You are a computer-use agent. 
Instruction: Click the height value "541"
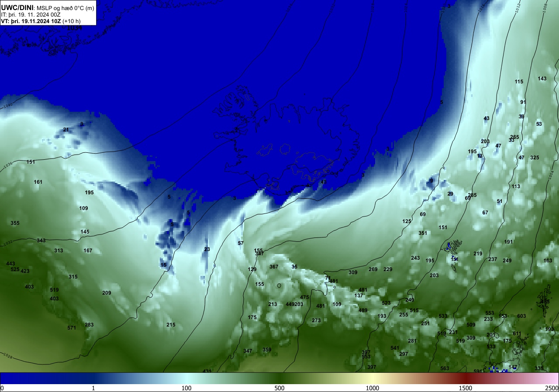pos(395,348)
